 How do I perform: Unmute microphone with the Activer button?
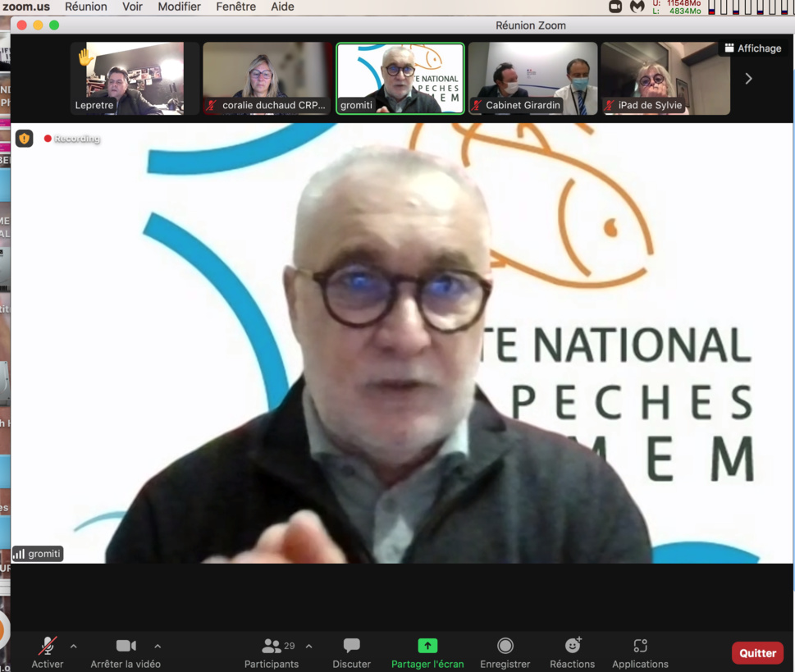pyautogui.click(x=48, y=647)
